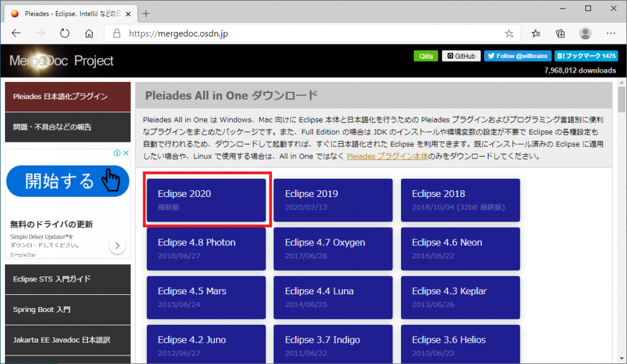This screenshot has height=364, width=627.
Task: Open 問題・不具合などの報告 sidebar menu
Action: [67, 127]
